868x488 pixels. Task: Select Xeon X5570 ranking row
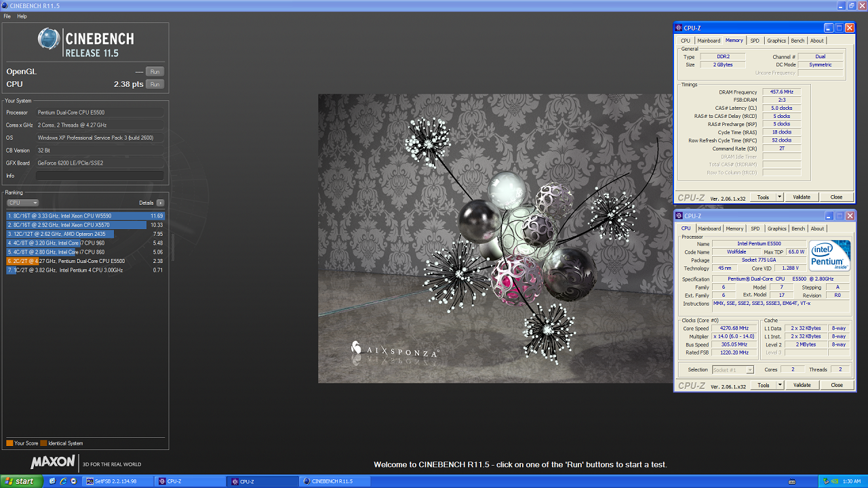pos(85,224)
